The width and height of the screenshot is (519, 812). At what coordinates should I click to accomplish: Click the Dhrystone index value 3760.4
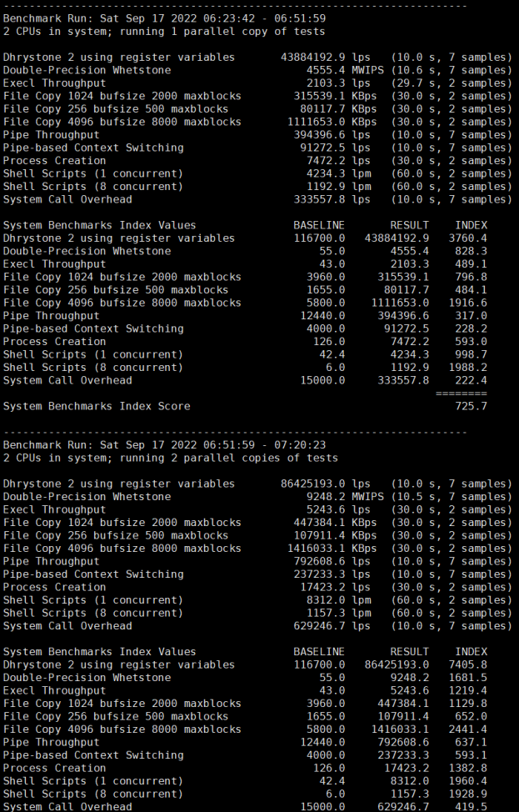[470, 238]
